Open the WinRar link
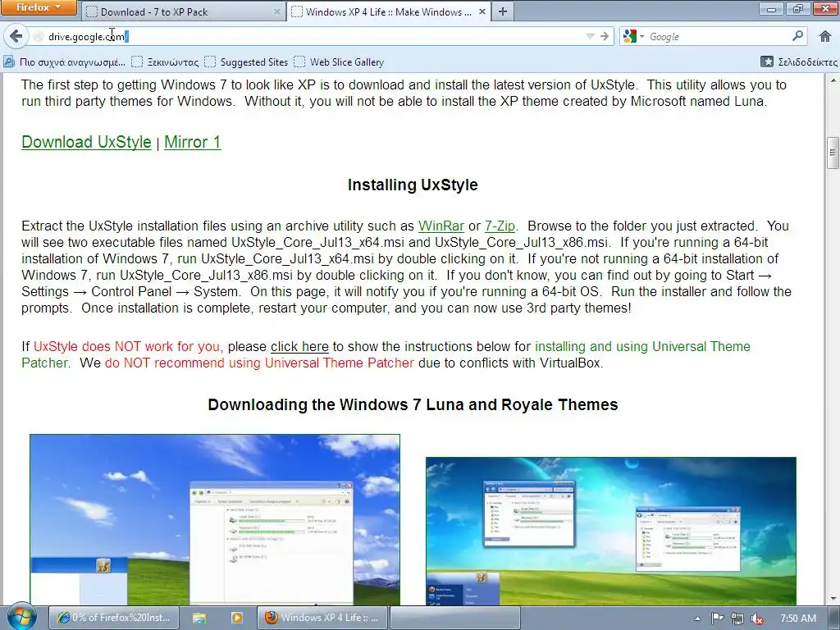Screen dimensions: 840x630 point(441,226)
